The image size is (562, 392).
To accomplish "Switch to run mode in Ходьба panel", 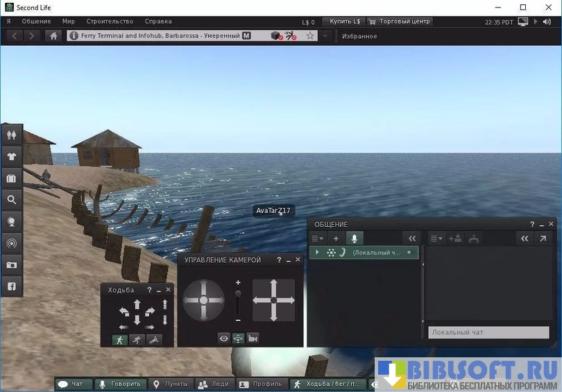I will (137, 340).
